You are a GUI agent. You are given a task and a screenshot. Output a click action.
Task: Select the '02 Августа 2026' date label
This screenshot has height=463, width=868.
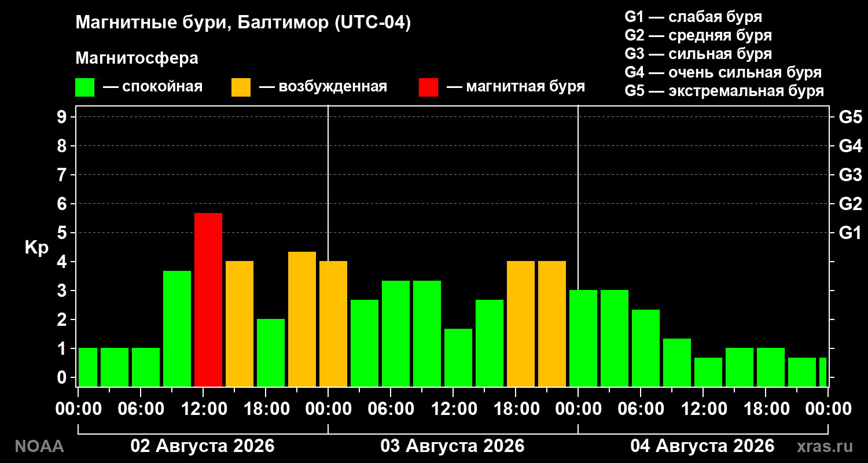click(203, 446)
